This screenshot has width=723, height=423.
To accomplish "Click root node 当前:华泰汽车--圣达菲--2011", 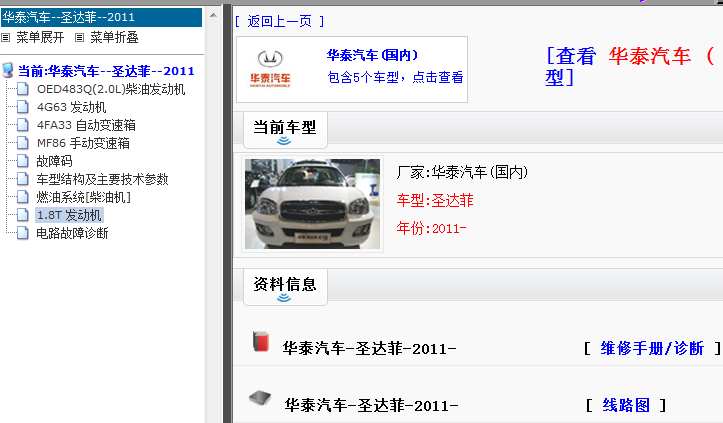I will coord(106,71).
